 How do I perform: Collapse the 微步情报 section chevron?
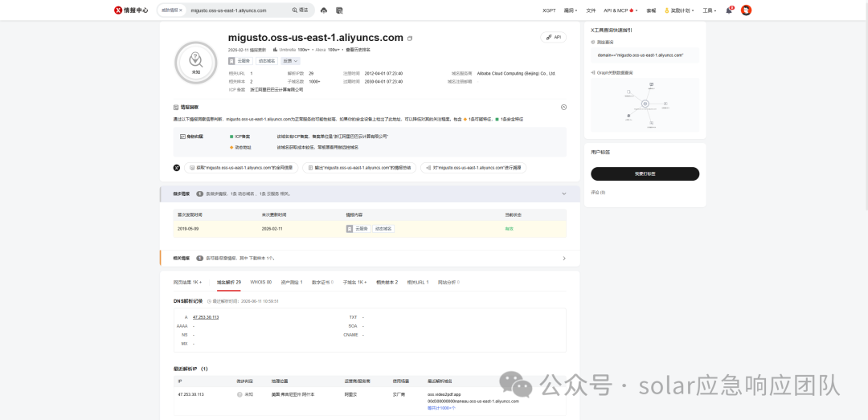point(564,194)
